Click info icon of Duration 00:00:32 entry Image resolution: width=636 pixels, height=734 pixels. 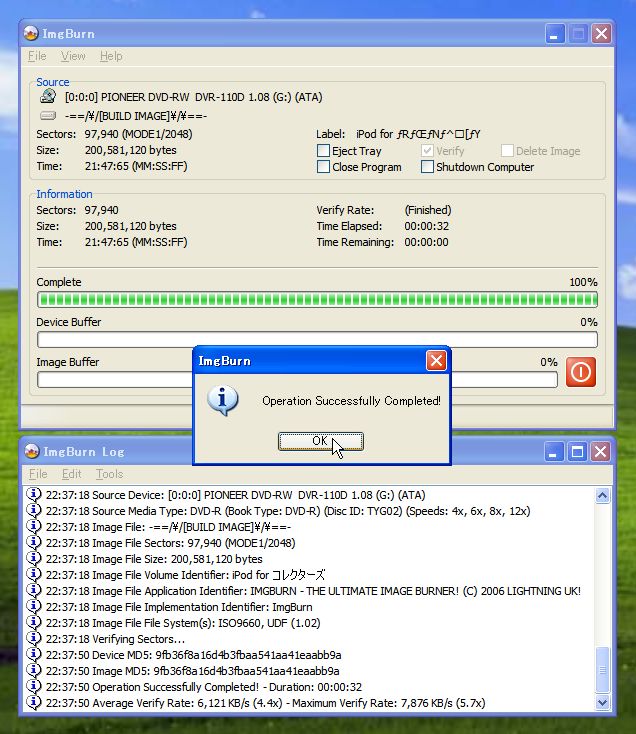coord(34,686)
